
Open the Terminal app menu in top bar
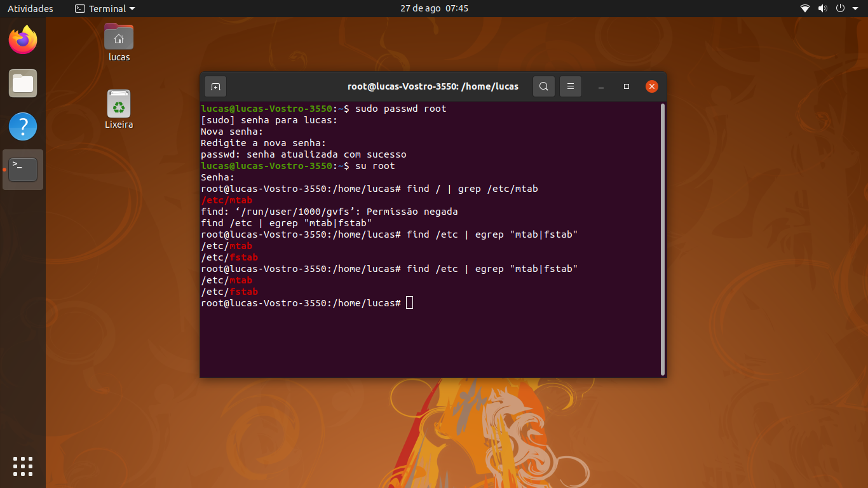click(x=105, y=8)
